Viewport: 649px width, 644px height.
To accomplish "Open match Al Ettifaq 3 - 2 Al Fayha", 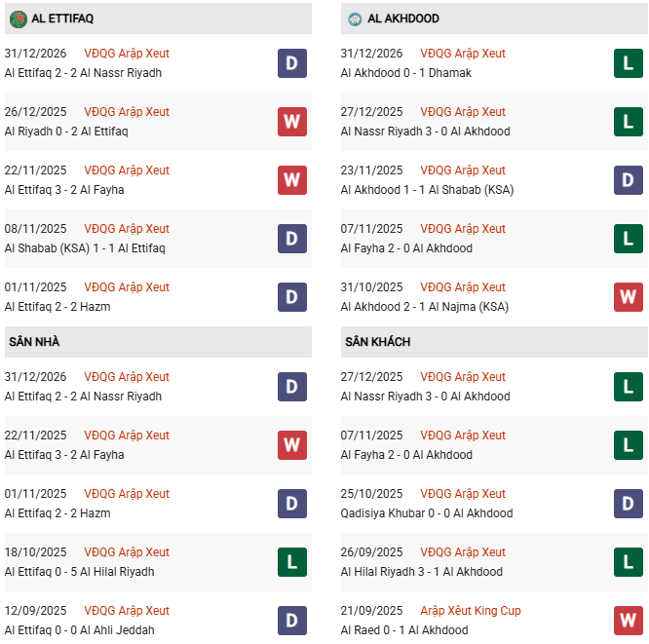I will [x=64, y=190].
